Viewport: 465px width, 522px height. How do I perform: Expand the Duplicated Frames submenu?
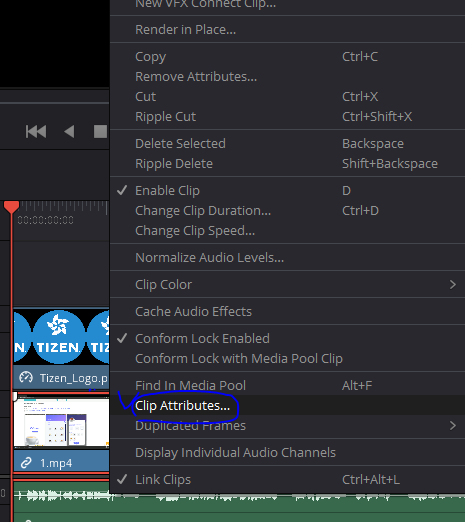pyautogui.click(x=287, y=426)
